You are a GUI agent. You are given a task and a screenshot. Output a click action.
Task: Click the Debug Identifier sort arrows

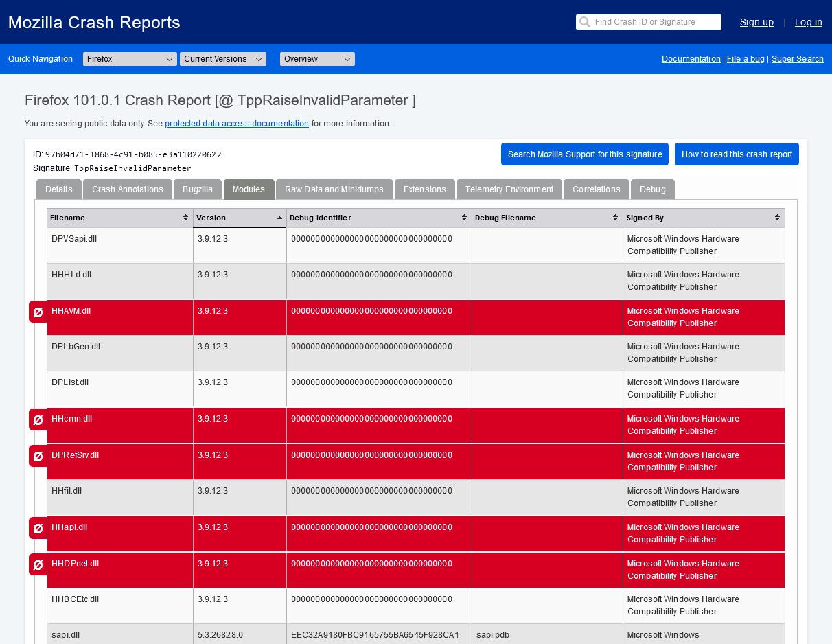(464, 218)
